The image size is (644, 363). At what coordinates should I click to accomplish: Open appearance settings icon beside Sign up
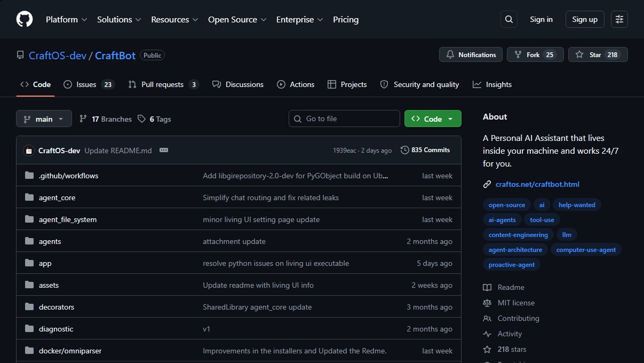pyautogui.click(x=619, y=19)
